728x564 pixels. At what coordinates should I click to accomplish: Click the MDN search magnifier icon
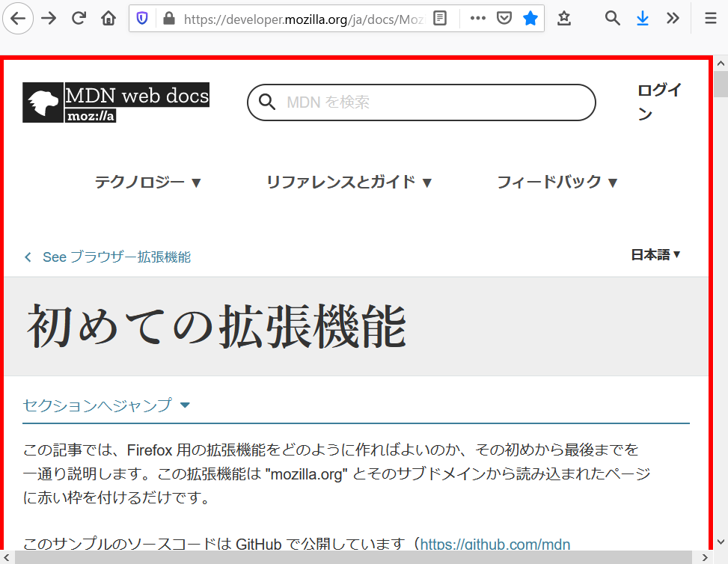tap(267, 102)
